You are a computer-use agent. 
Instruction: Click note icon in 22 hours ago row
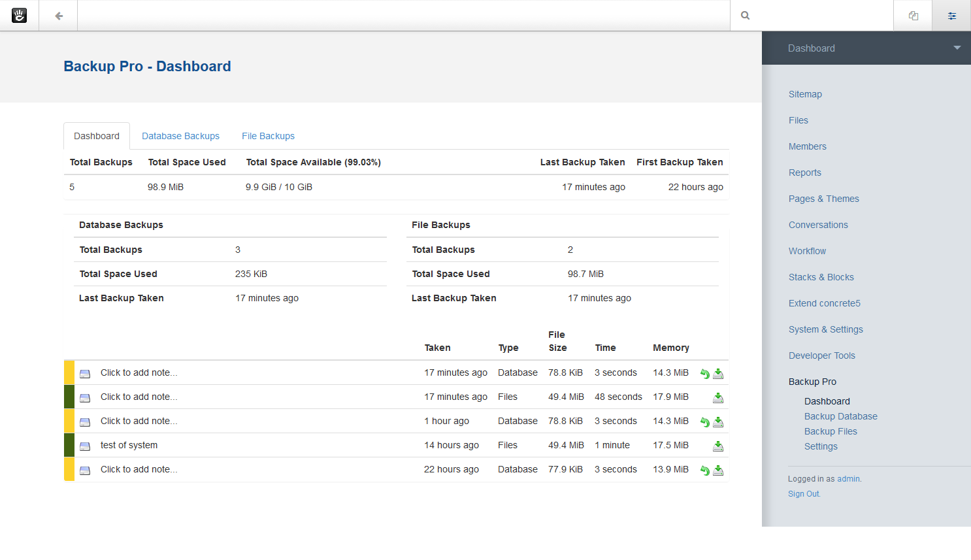pyautogui.click(x=85, y=470)
